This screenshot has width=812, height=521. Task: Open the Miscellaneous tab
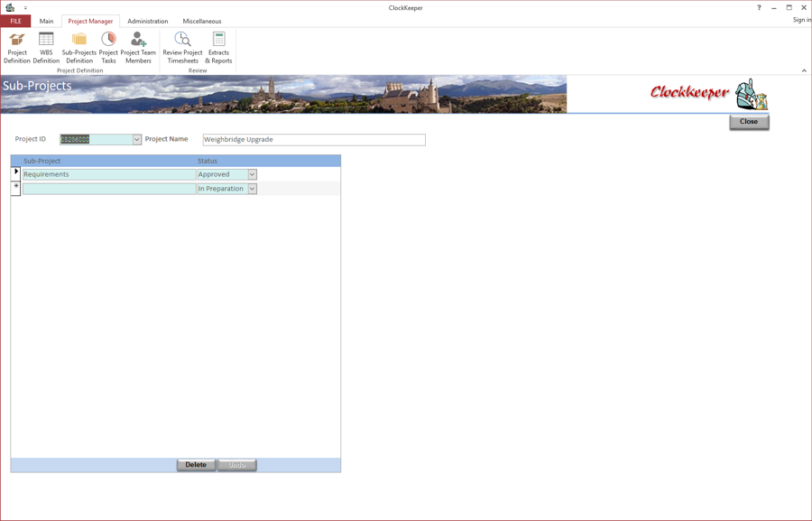coord(202,22)
